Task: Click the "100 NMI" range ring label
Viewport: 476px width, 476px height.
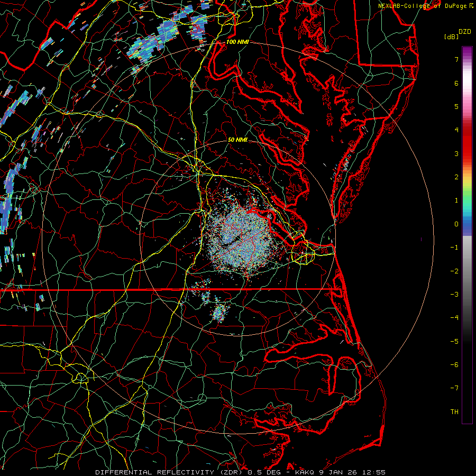Action: point(237,42)
